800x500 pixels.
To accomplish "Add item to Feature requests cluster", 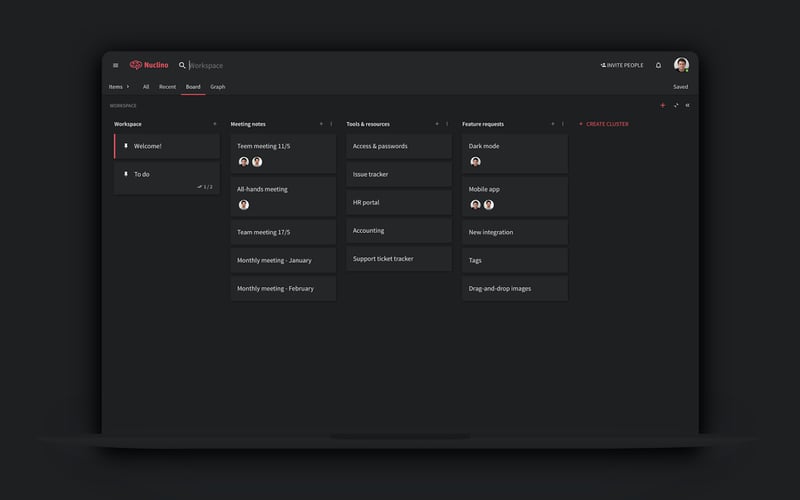I will [x=553, y=124].
